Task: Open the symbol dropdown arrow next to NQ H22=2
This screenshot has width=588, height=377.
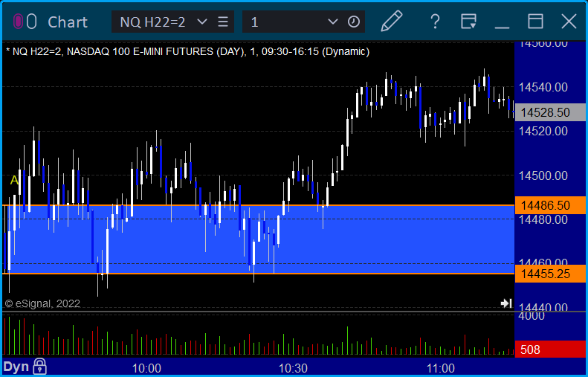Action: click(201, 22)
